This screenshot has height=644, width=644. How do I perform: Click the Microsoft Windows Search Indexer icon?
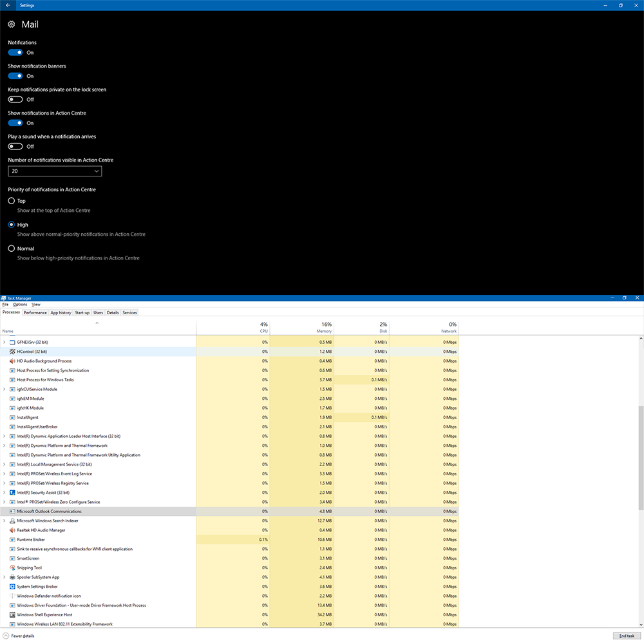[x=12, y=521]
